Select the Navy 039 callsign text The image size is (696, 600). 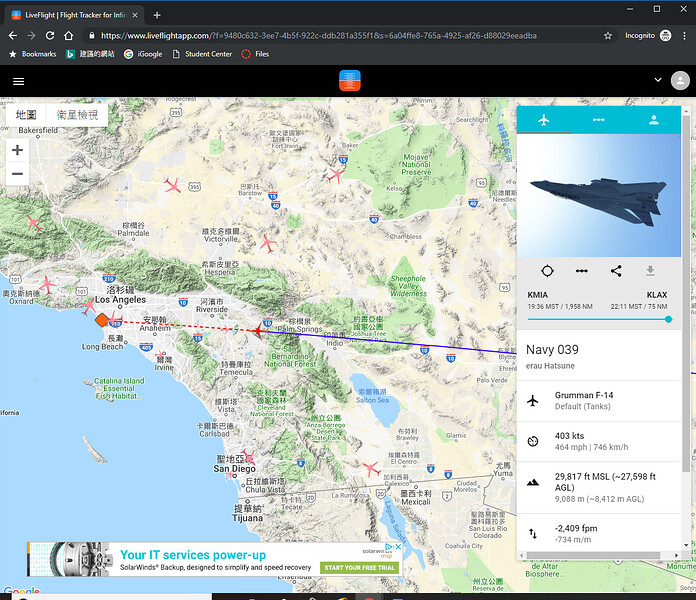tap(552, 350)
